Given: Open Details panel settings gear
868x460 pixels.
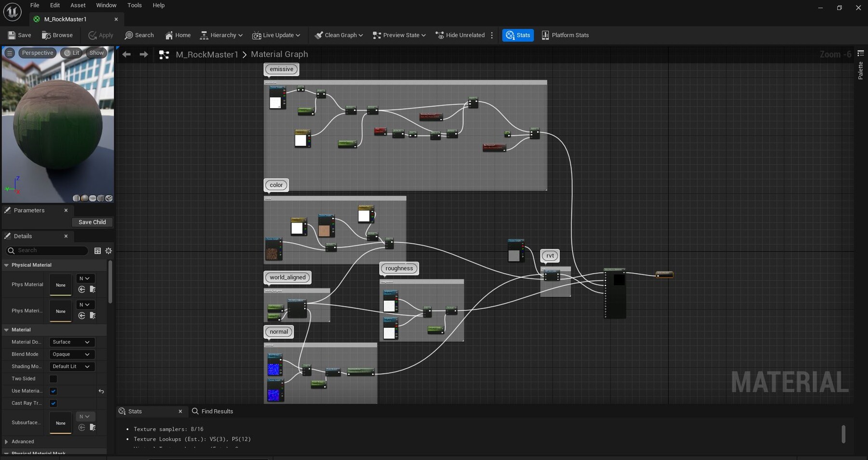Looking at the screenshot, I should point(108,251).
